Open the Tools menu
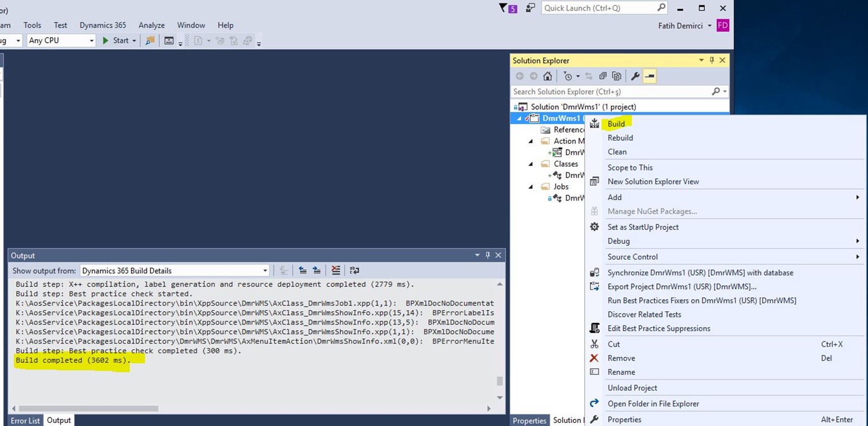 (x=32, y=25)
